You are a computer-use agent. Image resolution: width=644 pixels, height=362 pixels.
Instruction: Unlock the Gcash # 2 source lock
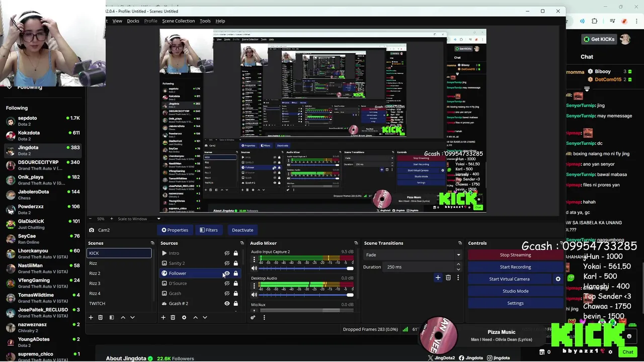[235, 304]
